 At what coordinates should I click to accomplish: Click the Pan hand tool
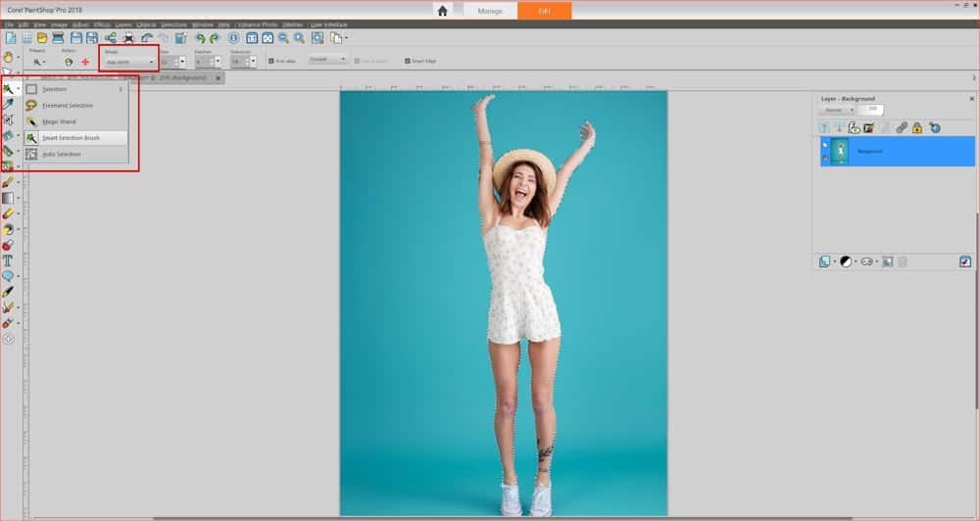point(8,56)
